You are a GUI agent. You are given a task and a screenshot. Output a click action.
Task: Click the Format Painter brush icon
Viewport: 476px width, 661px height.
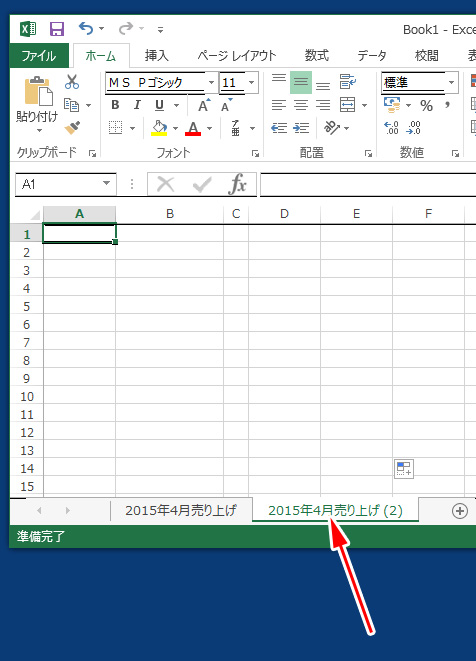(x=72, y=128)
